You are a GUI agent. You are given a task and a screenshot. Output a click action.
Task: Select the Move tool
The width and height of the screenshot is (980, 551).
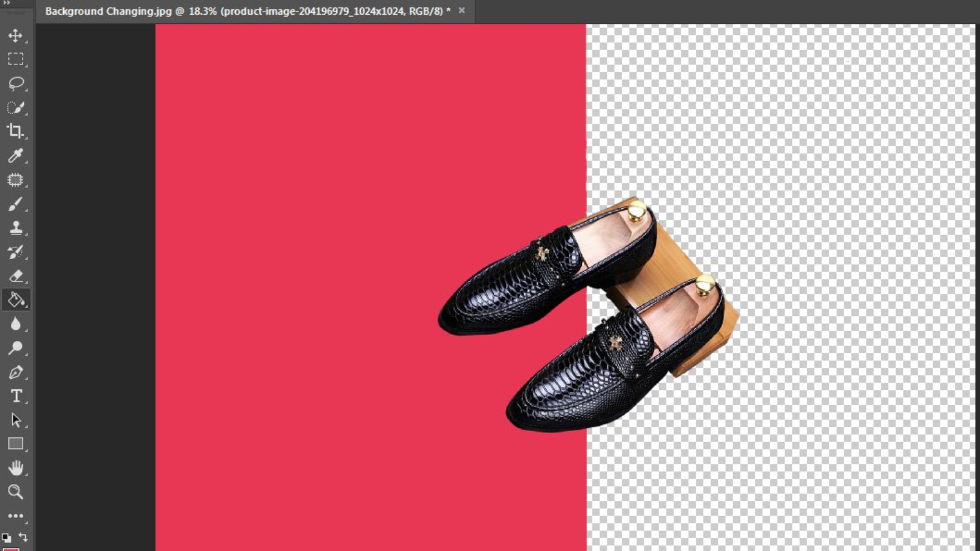(x=15, y=36)
